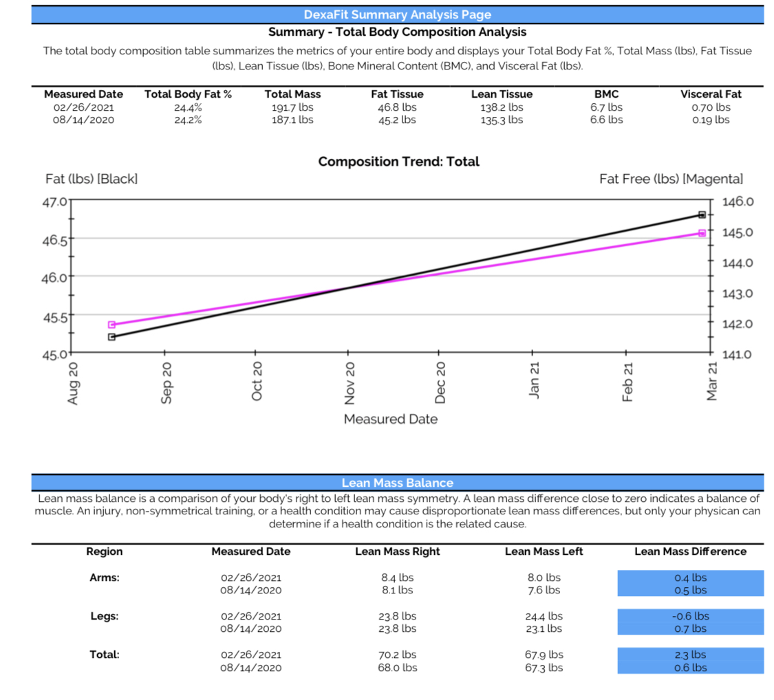The image size is (774, 700).
Task: Click the Total: region label
Action: (x=104, y=655)
